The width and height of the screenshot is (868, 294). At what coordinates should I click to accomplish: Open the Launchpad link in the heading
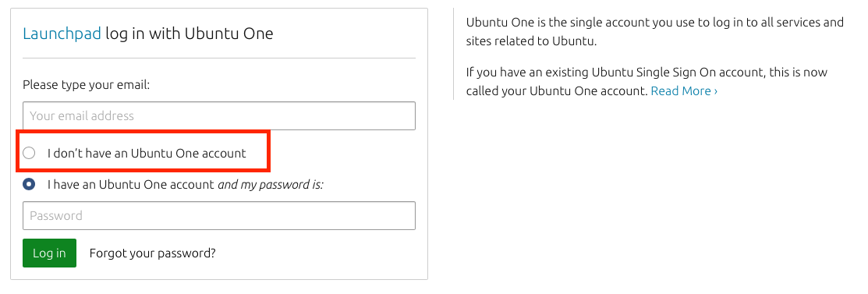coord(62,34)
